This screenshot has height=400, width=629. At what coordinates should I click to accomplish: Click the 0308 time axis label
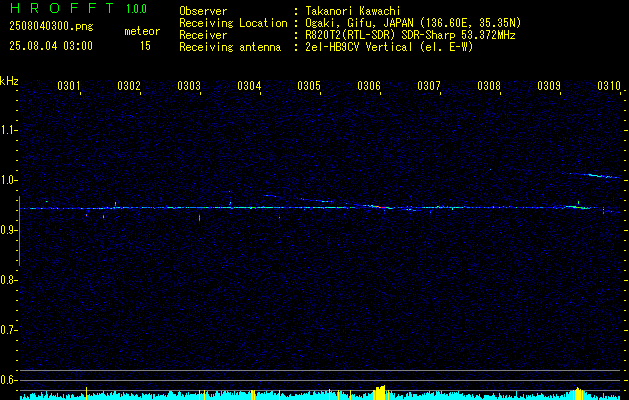[x=489, y=86]
